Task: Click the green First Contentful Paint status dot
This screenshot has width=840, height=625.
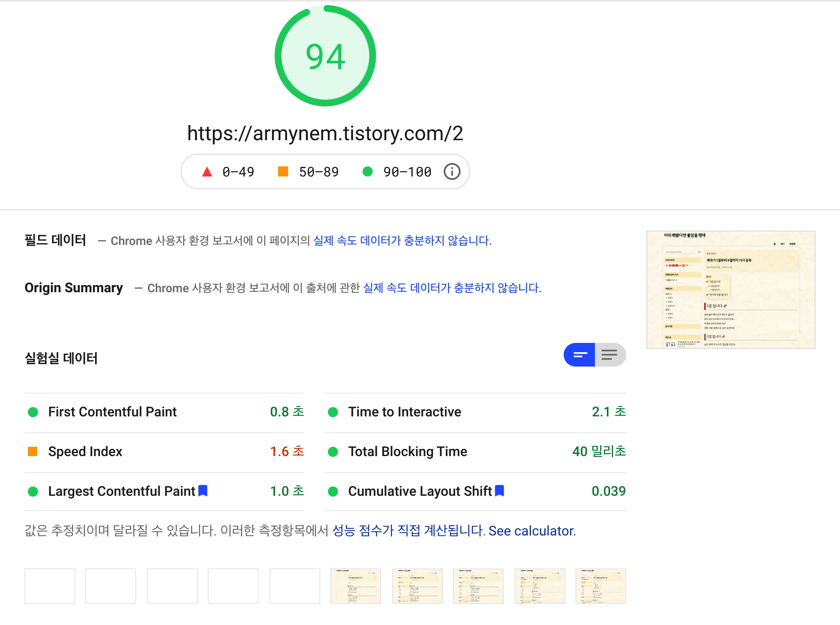Action: click(33, 412)
